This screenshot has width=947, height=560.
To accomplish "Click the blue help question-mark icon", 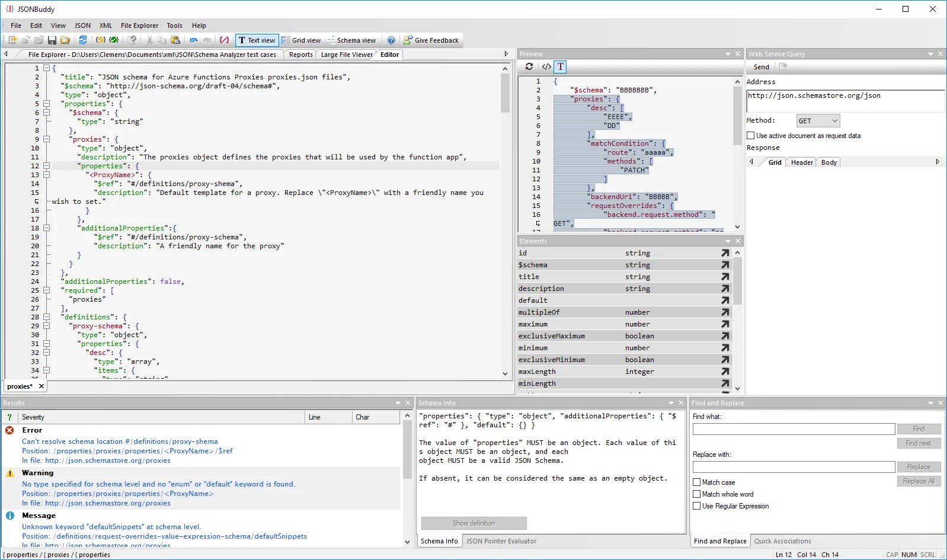I will [391, 40].
